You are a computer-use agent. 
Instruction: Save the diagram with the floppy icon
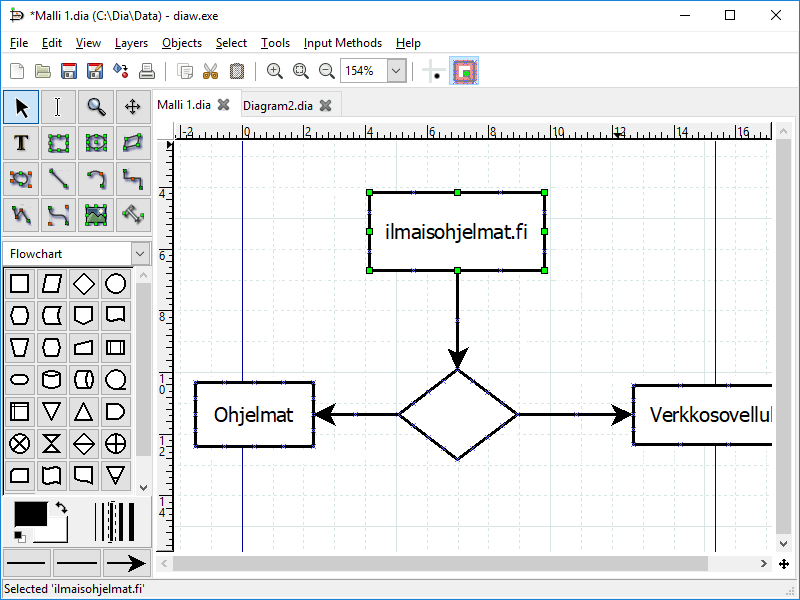(69, 71)
